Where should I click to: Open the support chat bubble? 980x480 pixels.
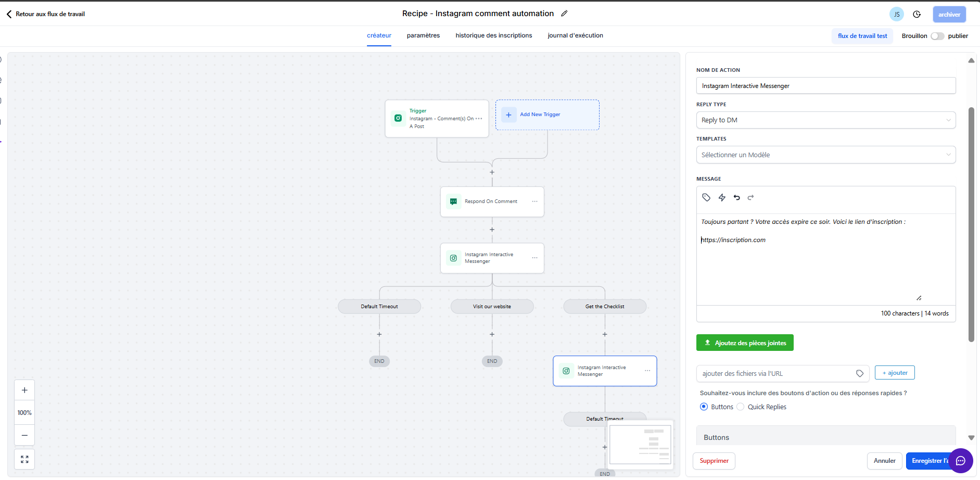[960, 461]
